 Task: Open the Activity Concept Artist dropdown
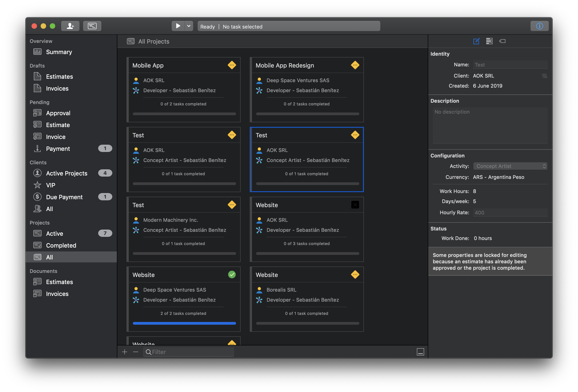[510, 166]
